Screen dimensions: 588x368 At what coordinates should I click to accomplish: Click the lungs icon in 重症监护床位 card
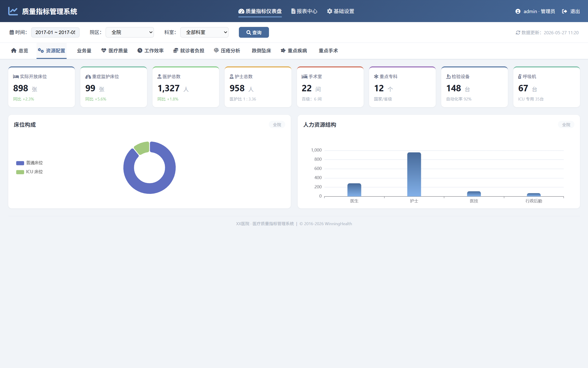point(88,77)
